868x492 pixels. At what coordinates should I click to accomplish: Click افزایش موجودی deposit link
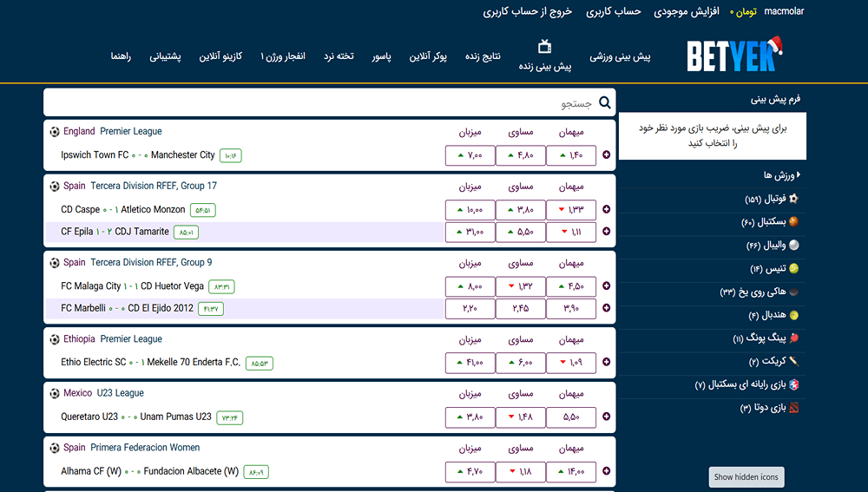tap(687, 11)
